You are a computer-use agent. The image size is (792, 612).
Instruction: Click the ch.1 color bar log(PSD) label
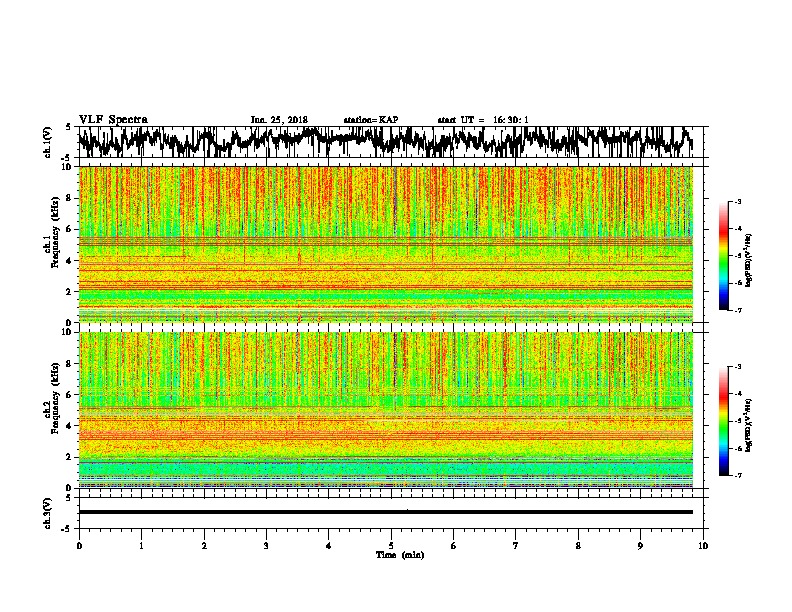pyautogui.click(x=749, y=260)
